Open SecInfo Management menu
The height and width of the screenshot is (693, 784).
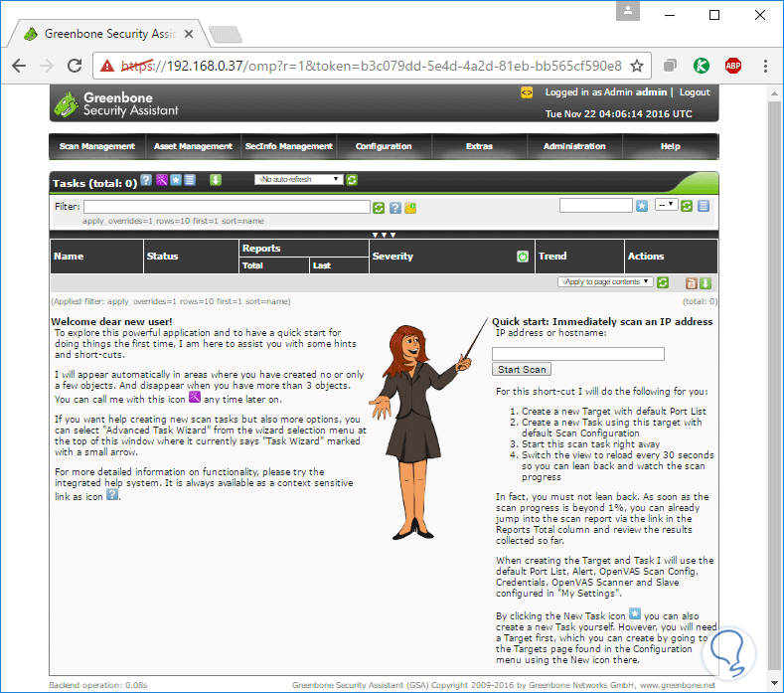coord(288,146)
